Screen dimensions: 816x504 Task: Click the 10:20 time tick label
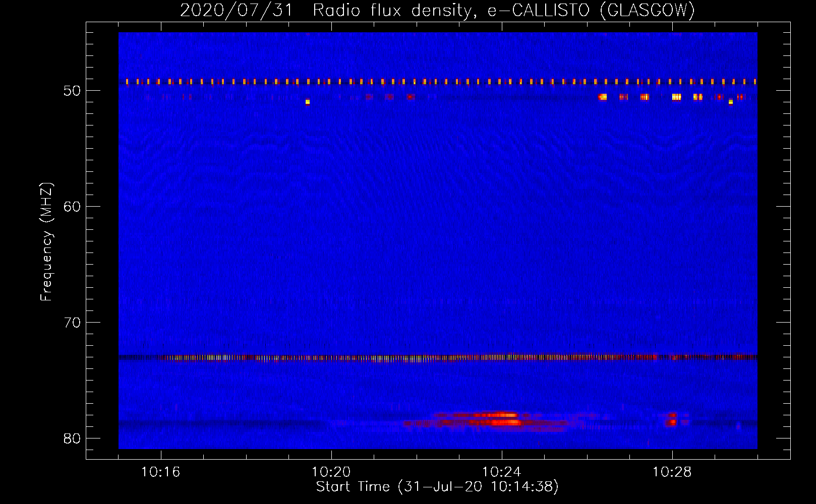click(x=331, y=472)
